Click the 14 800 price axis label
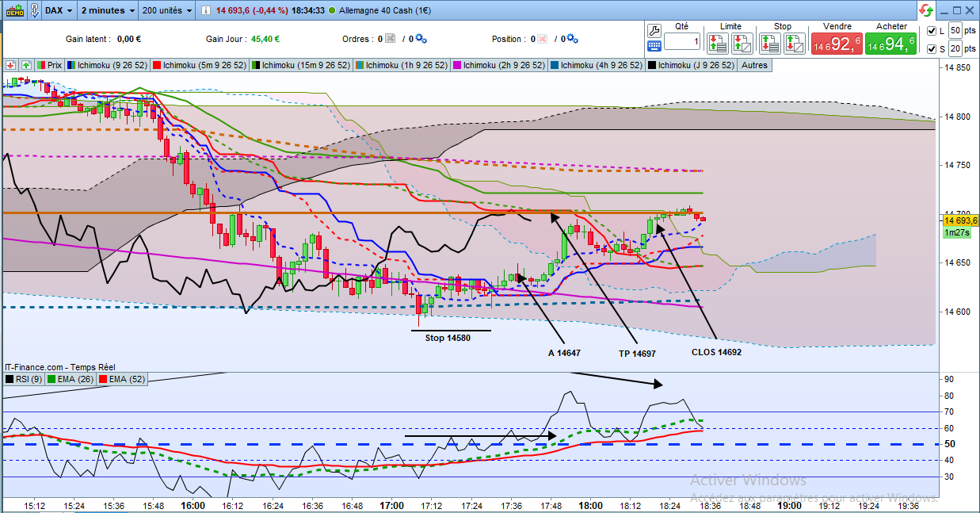This screenshot has height=513, width=980. coord(956,117)
